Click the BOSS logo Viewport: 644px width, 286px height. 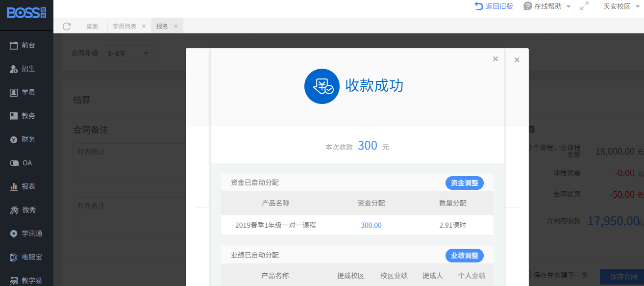[26, 13]
